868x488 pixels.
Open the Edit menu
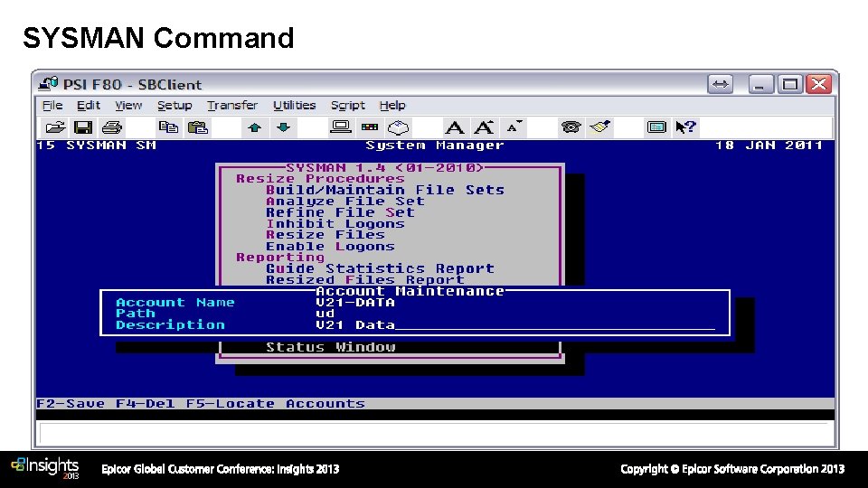tap(89, 105)
